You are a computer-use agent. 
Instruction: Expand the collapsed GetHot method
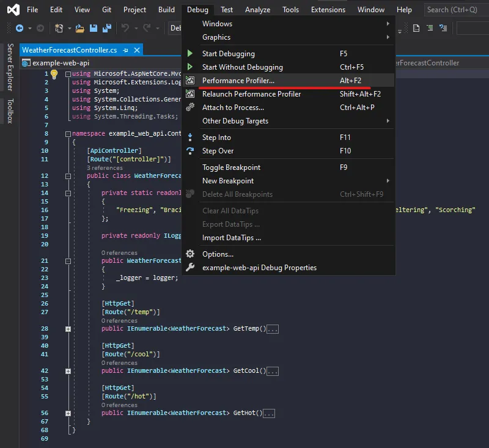(68, 414)
